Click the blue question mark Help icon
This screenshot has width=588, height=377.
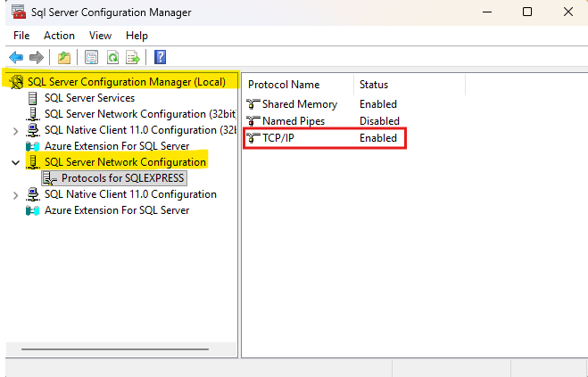pyautogui.click(x=161, y=58)
